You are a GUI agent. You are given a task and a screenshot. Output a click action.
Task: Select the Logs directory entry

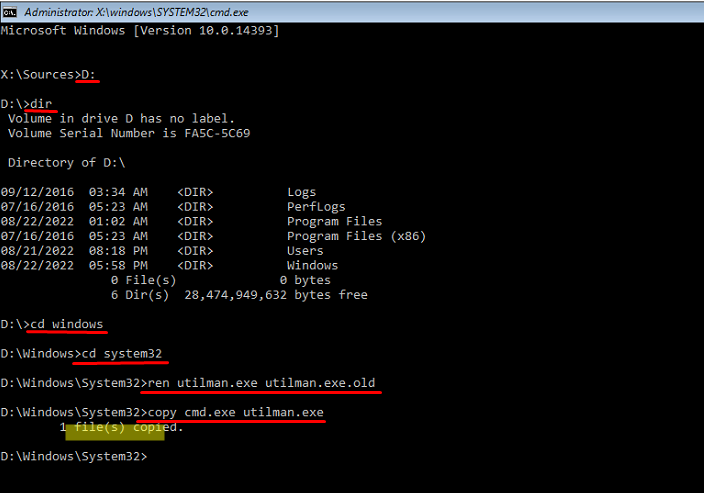click(301, 192)
